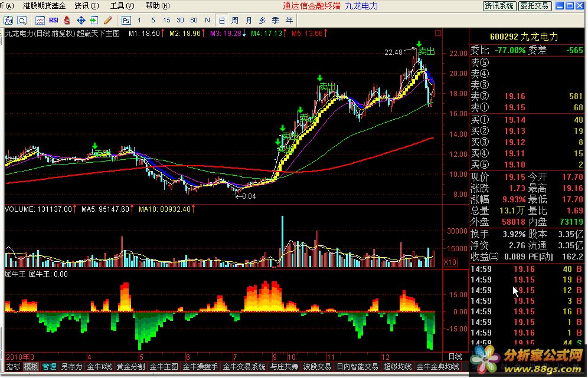Select the 指标 tab at bottom
The width and height of the screenshot is (588, 378).
pos(13,367)
